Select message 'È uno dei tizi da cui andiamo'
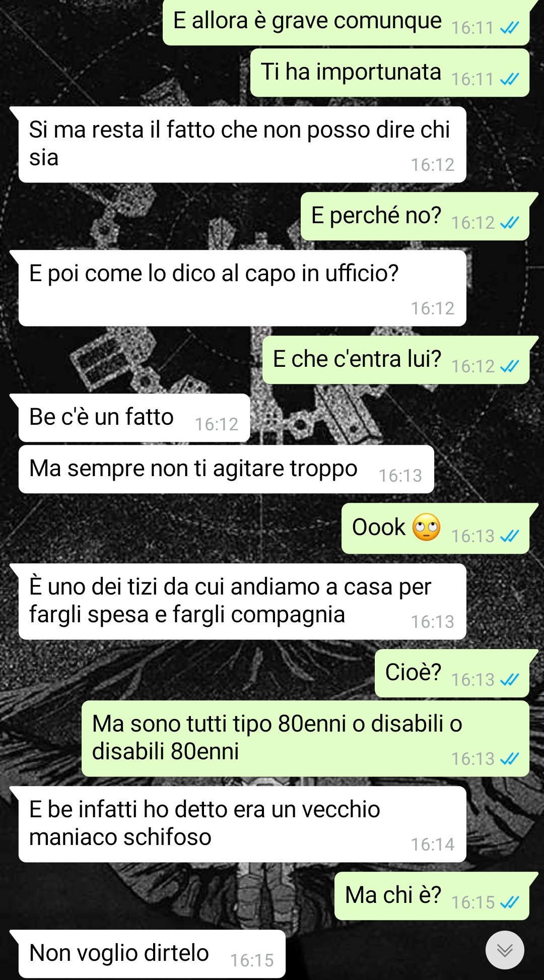 tap(242, 602)
